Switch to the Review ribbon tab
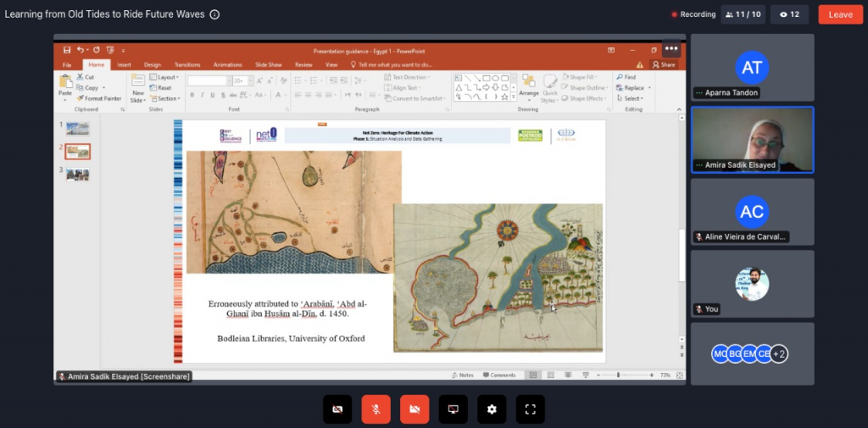Screen dimensions: 868x428 303,64
